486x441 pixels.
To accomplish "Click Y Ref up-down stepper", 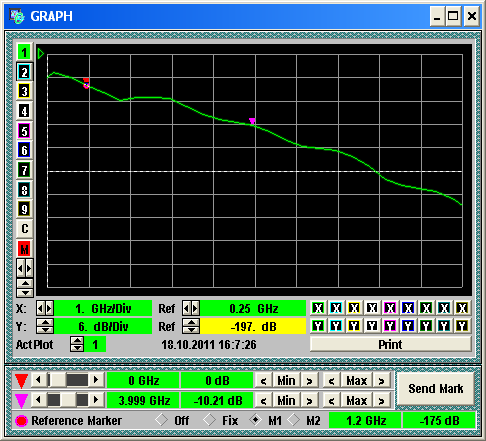I will coord(191,326).
